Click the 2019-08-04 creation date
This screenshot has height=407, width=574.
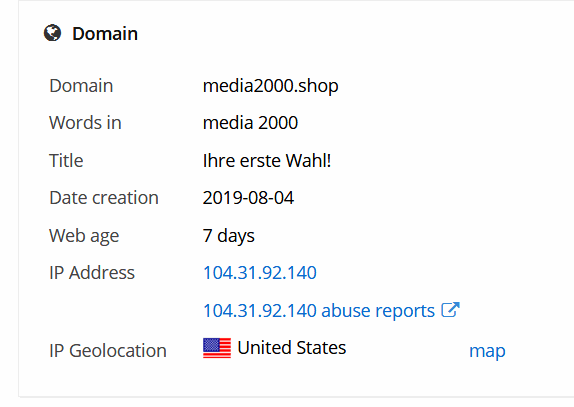tap(248, 198)
